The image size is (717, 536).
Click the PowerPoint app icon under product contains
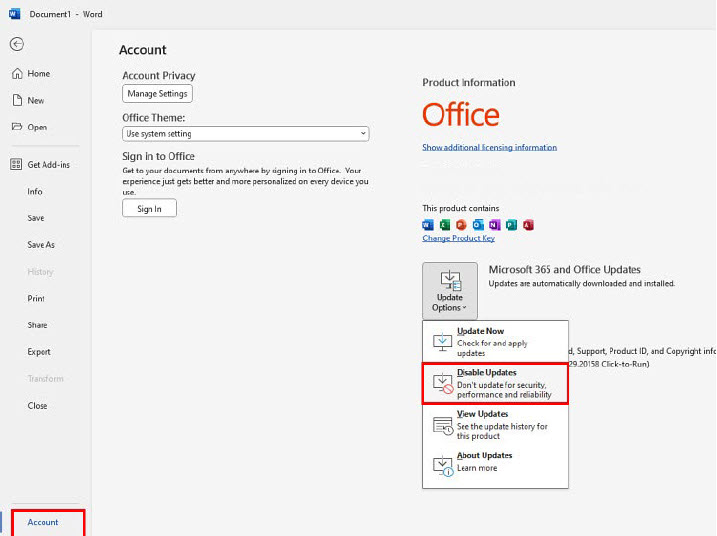[x=461, y=225]
